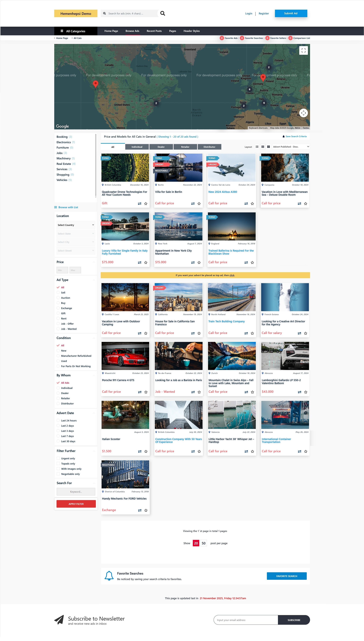Add Villa for Sale in Berlin to favorites
Viewport: 364px width, 641px height.
pos(199,203)
